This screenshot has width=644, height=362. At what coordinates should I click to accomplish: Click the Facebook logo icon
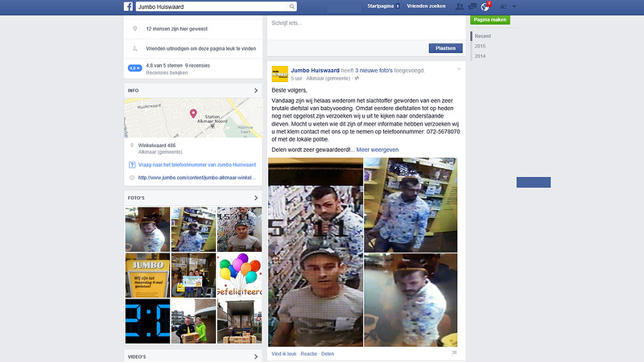pos(128,6)
